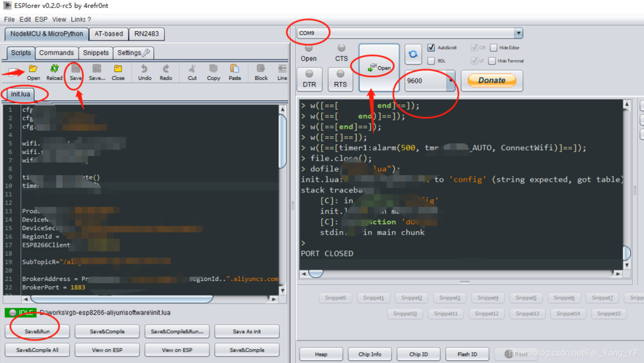The width and height of the screenshot is (644, 363).
Task: Click the terminal horizontal scrollbar right arrow
Action: pos(618,274)
